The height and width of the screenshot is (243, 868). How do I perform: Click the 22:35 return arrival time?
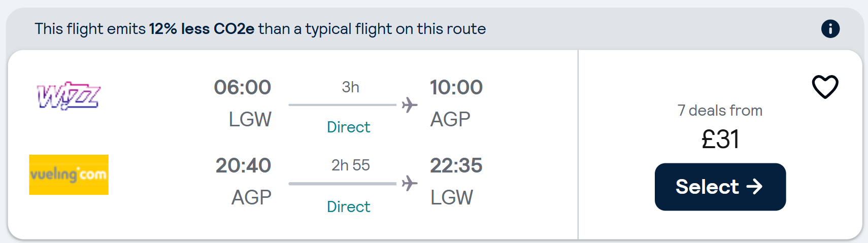tap(456, 165)
